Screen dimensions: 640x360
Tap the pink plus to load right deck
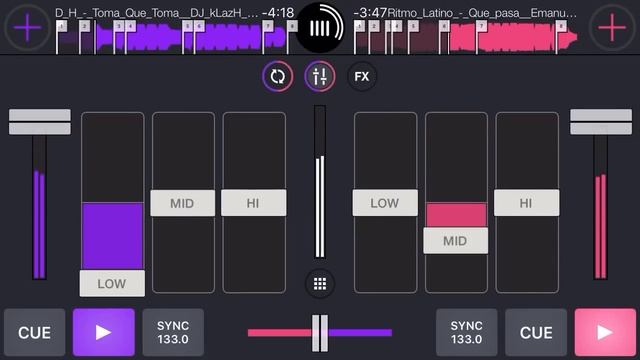[612, 27]
